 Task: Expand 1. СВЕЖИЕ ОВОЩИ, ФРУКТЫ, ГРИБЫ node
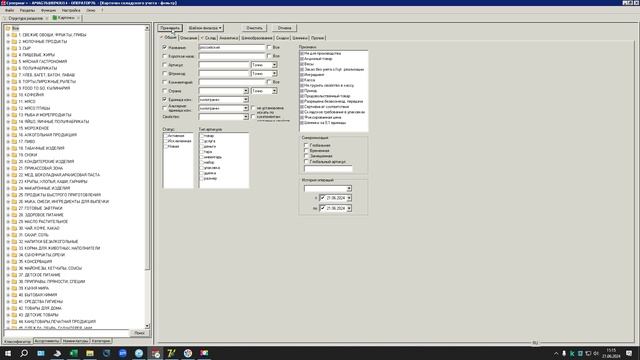pos(8,35)
